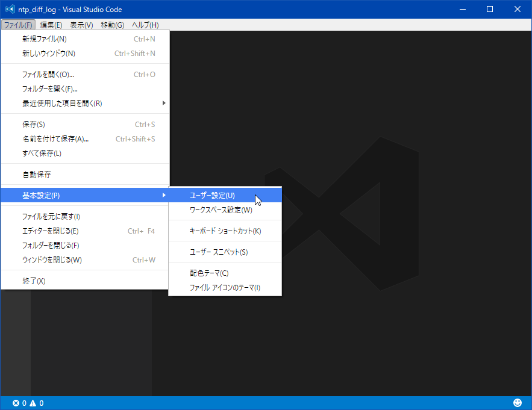Image resolution: width=532 pixels, height=410 pixels.
Task: Open the 移動(G) menu
Action: 112,25
